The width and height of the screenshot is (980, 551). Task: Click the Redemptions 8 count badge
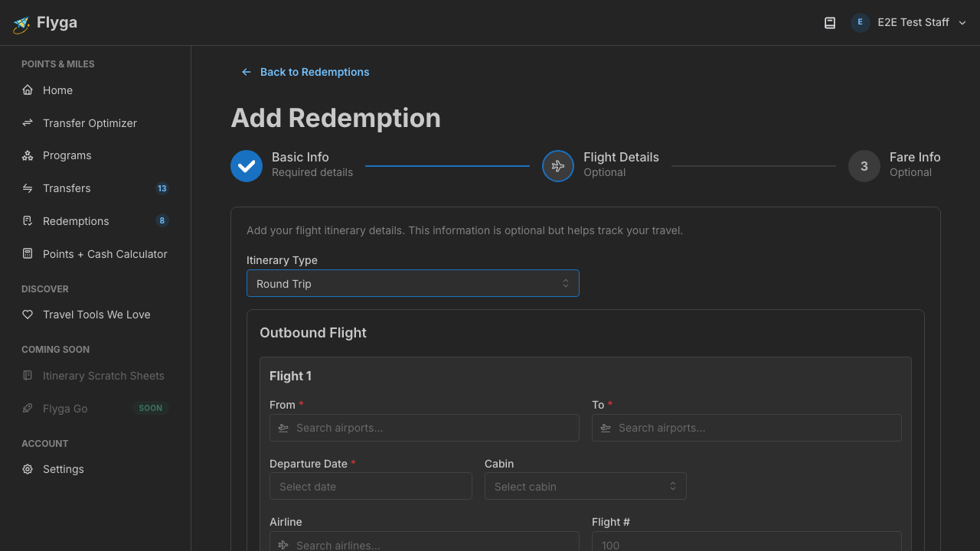tap(162, 221)
